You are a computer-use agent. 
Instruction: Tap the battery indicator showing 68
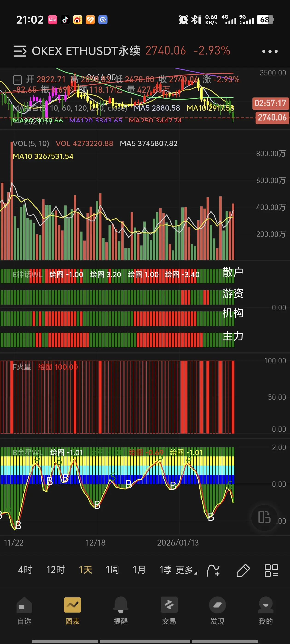point(265,20)
